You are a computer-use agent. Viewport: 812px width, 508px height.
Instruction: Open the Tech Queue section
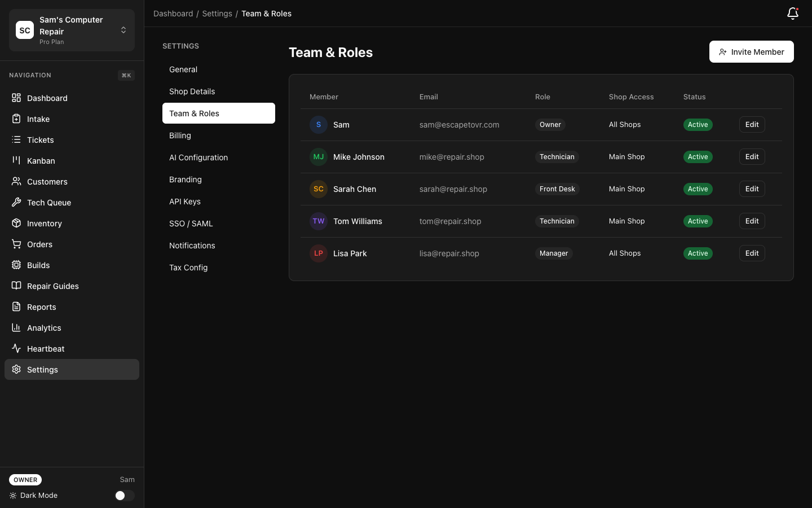(49, 203)
